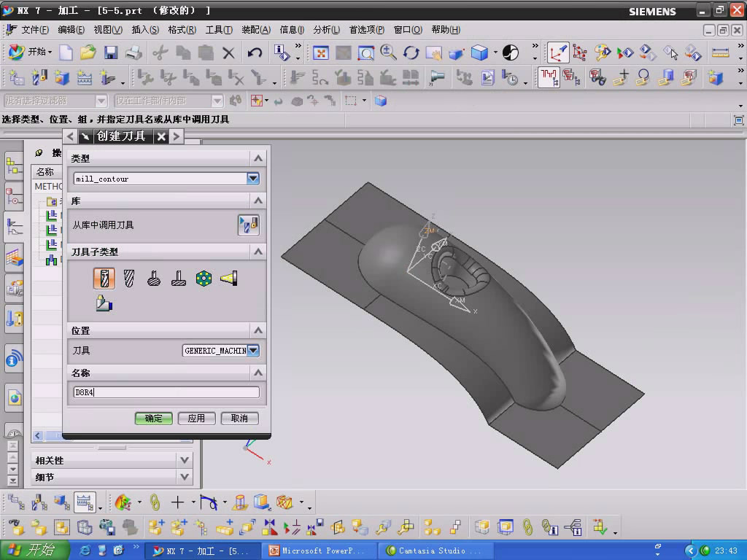The height and width of the screenshot is (560, 747).
Task: Click the dialog previous arrow button
Action: 70,136
